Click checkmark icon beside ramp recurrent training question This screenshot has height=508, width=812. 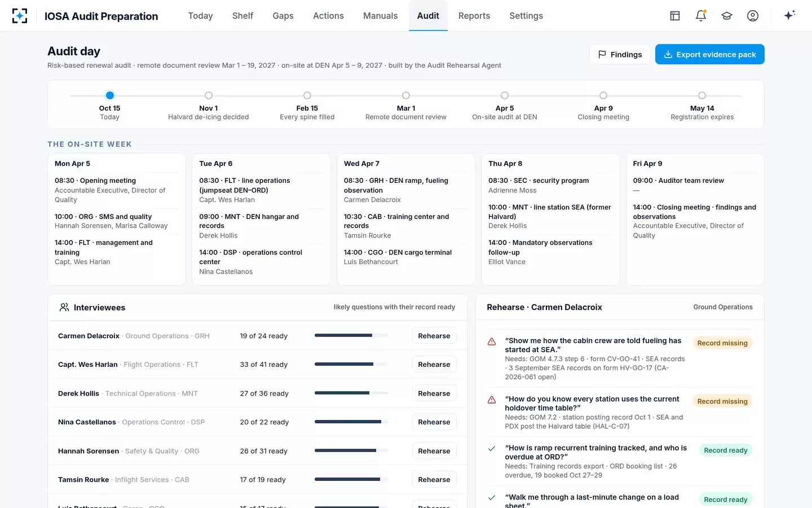click(492, 449)
